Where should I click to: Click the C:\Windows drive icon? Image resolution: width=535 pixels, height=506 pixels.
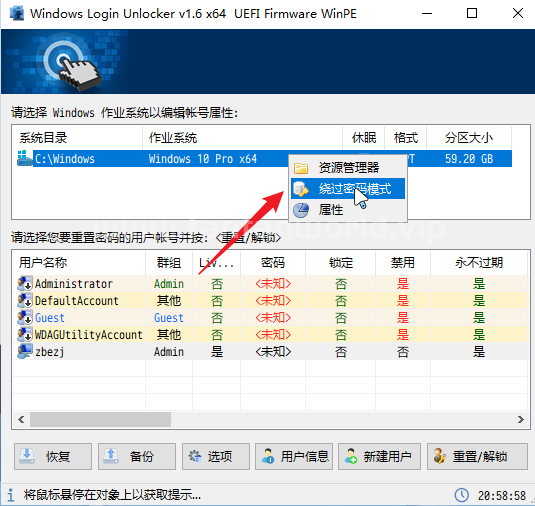[x=24, y=158]
